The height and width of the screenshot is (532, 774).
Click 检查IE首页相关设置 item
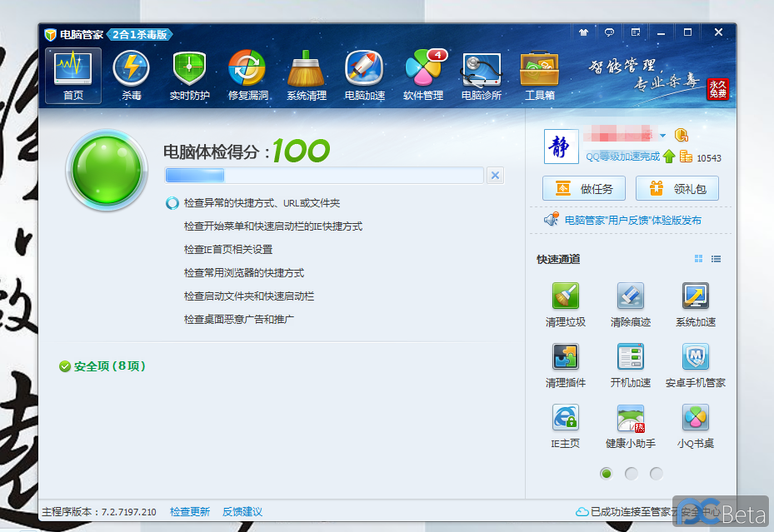tap(228, 250)
